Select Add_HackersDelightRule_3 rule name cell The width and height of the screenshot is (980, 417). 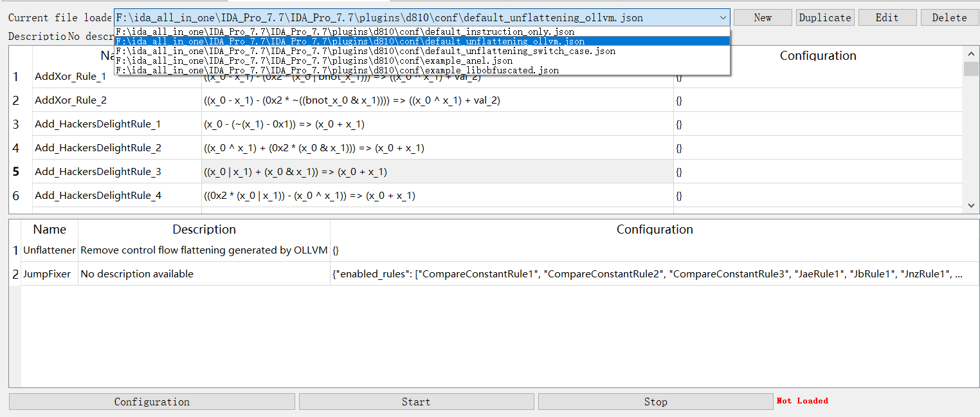98,172
